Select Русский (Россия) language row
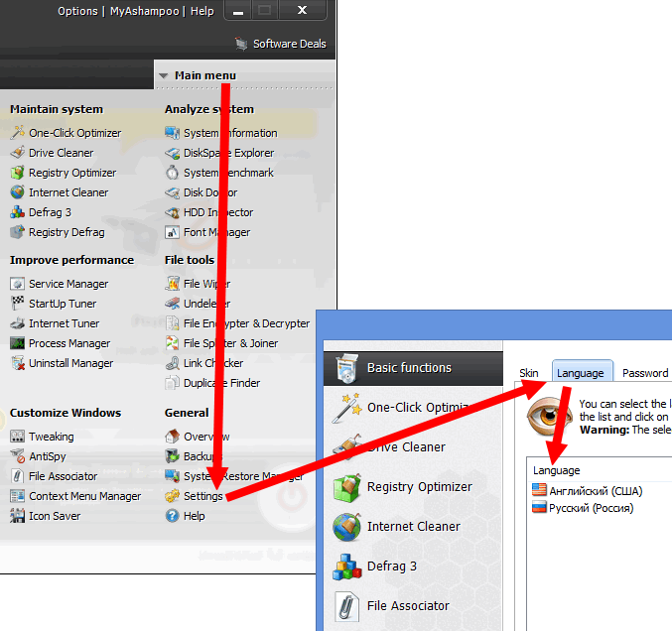 (x=600, y=508)
